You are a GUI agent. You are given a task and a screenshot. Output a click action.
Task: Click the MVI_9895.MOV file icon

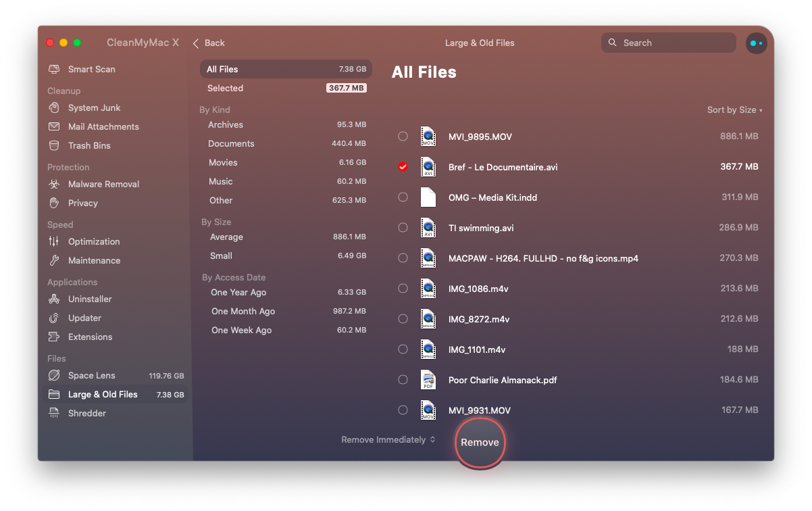click(428, 137)
